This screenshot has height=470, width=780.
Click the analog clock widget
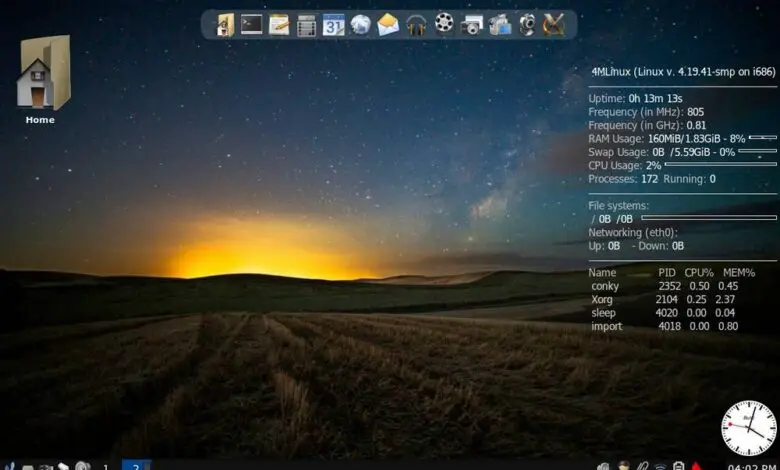pos(748,428)
